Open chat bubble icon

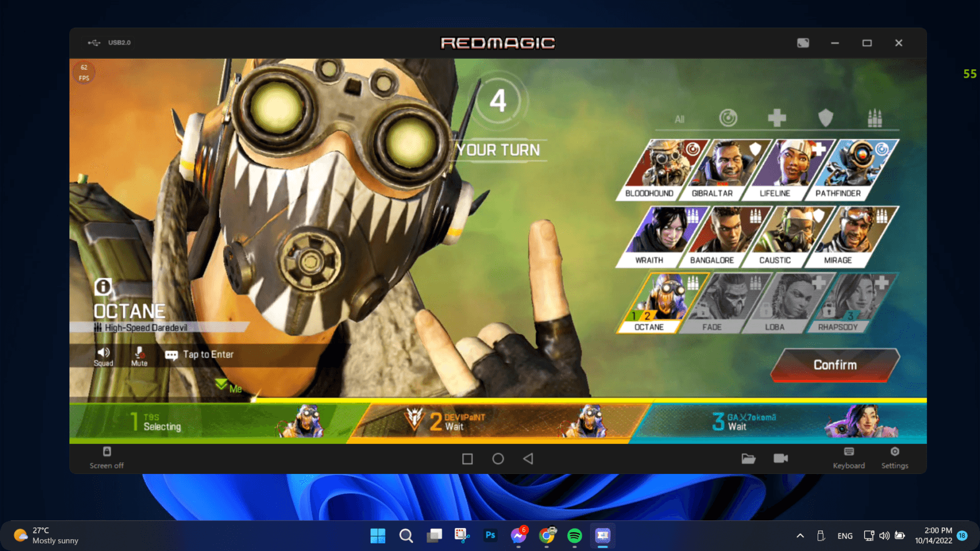coord(171,355)
